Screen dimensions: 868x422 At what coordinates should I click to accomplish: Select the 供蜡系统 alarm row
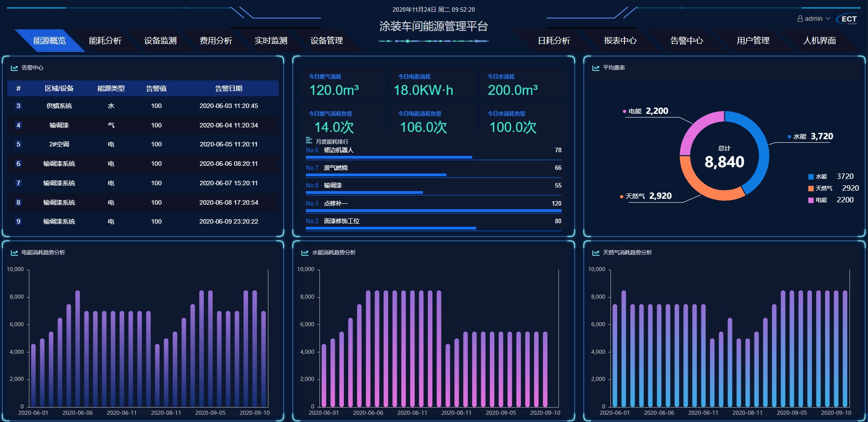(x=143, y=106)
